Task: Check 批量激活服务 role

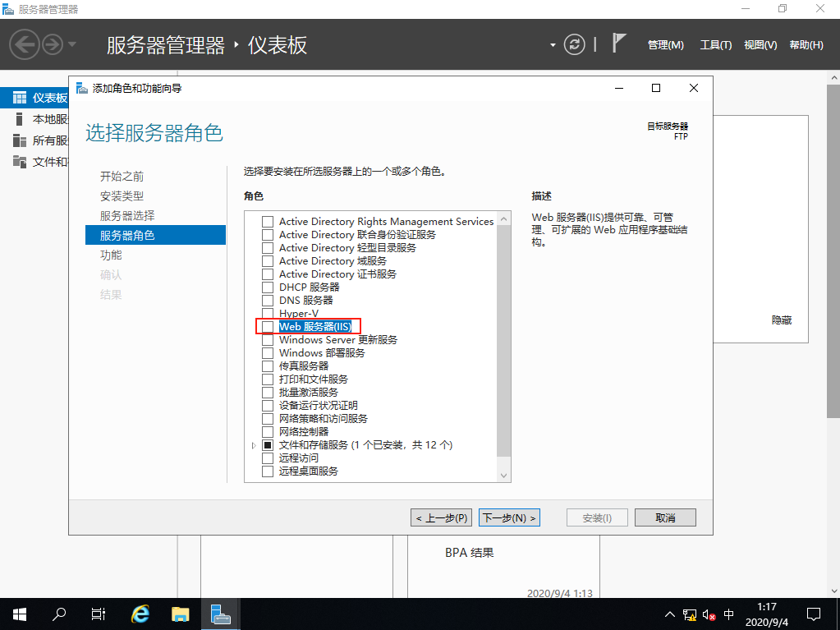Action: 268,392
